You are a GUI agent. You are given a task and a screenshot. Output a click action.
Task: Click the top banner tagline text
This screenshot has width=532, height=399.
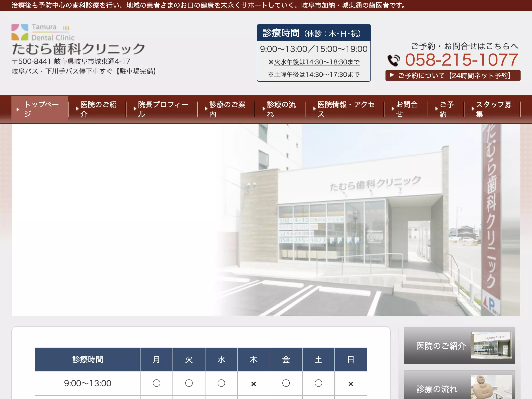click(209, 5)
